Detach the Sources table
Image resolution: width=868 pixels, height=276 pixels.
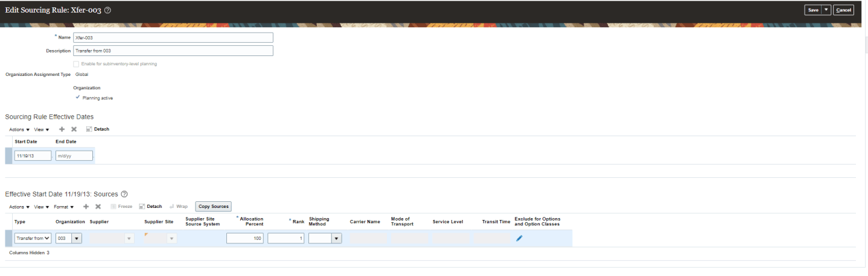(x=150, y=206)
